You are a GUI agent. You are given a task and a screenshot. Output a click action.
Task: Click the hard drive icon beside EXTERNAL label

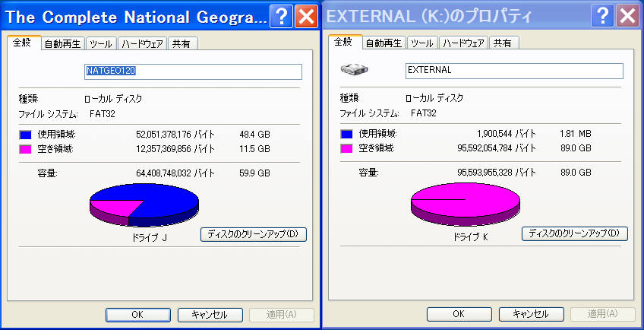click(355, 69)
